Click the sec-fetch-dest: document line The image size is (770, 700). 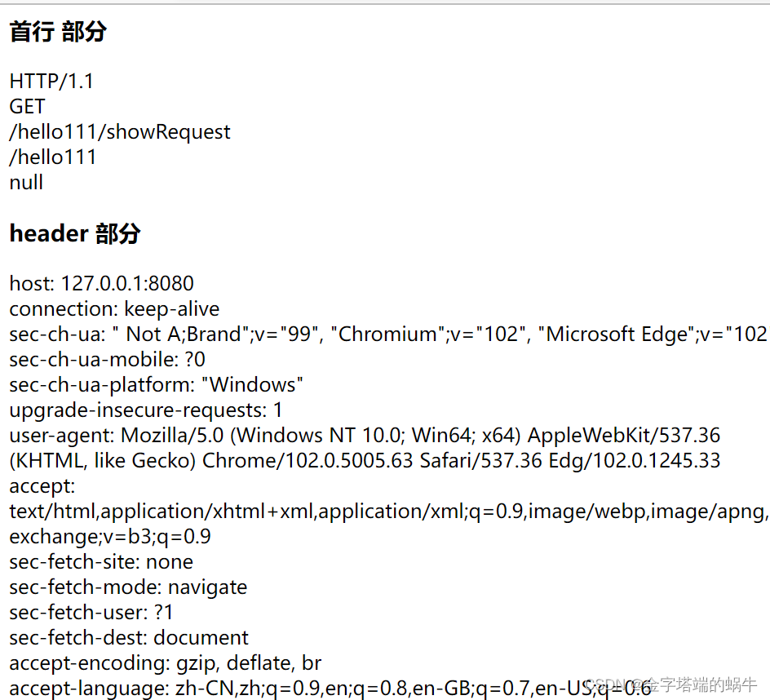pos(129,638)
